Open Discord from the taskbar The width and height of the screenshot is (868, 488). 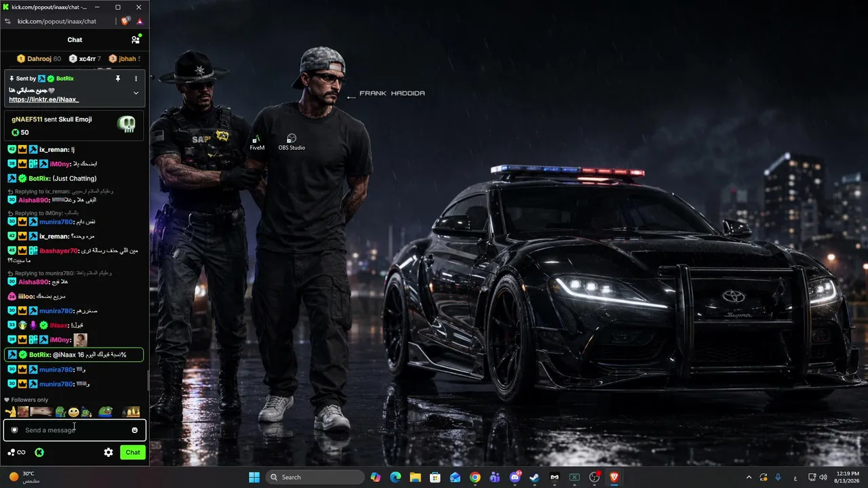(515, 477)
